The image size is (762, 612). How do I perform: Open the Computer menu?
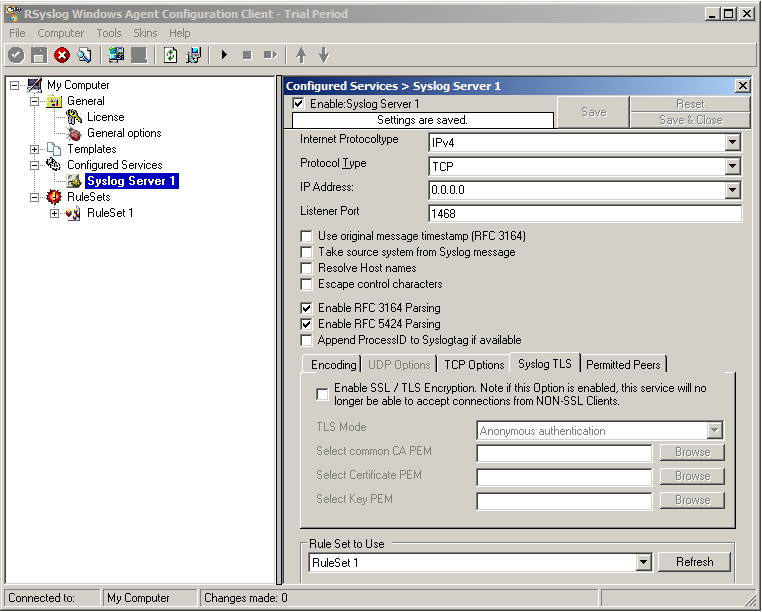[x=61, y=33]
